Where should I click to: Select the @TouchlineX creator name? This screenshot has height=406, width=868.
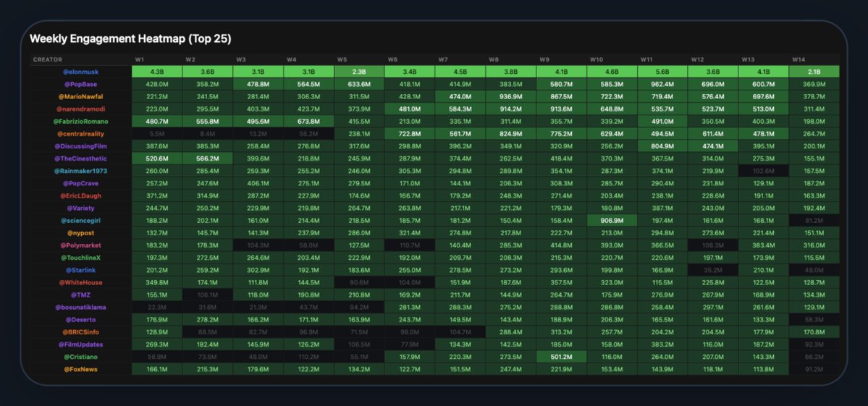click(81, 258)
